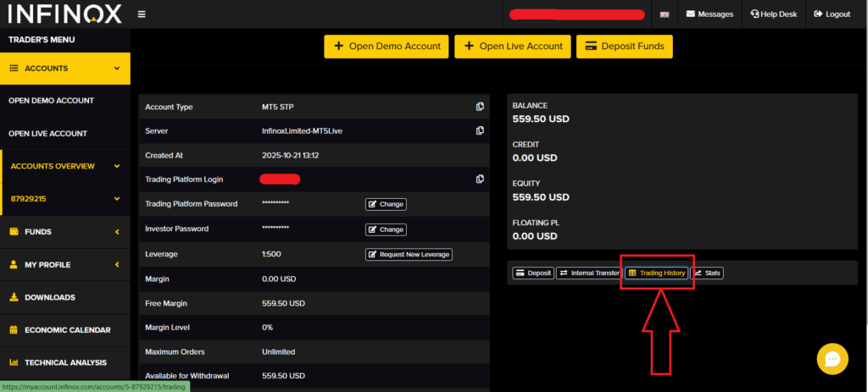The width and height of the screenshot is (868, 392).
Task: Copy the Trading Platform Login icon
Action: pyautogui.click(x=480, y=179)
